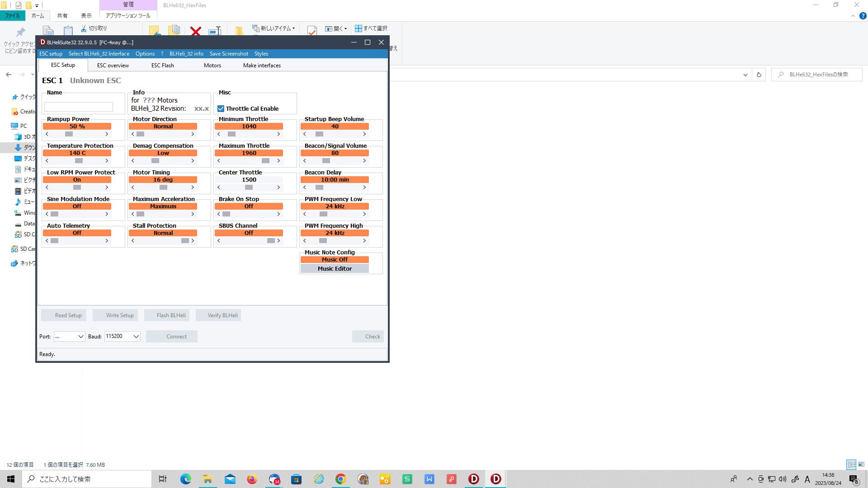Decrease Stall Protection with left arrow
The width and height of the screenshot is (868, 488).
(x=133, y=241)
